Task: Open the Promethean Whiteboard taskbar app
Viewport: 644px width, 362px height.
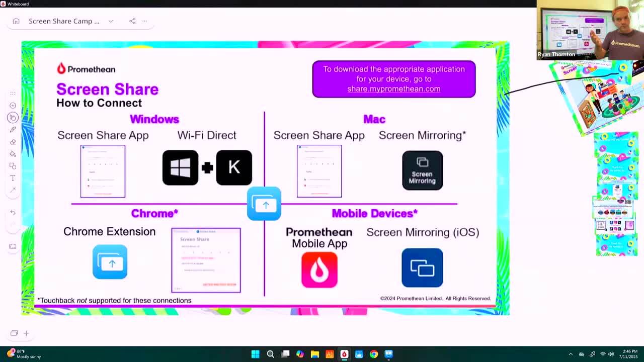Action: click(344, 354)
